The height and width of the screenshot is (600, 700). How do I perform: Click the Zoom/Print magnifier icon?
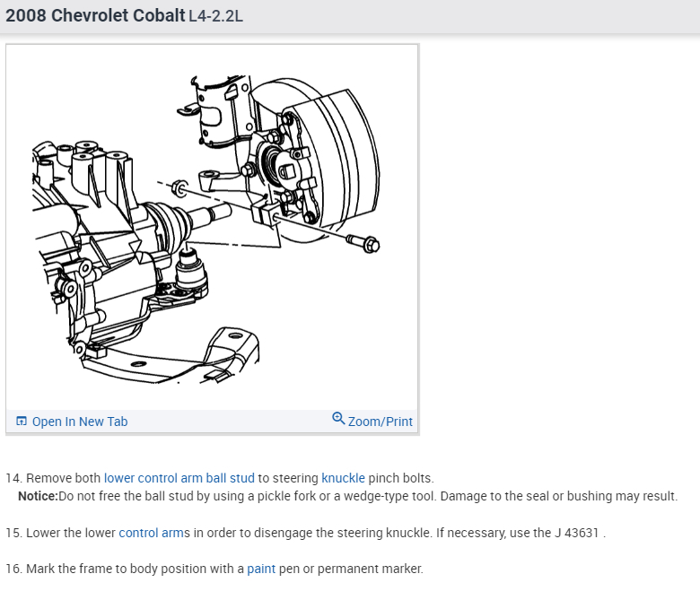(338, 419)
